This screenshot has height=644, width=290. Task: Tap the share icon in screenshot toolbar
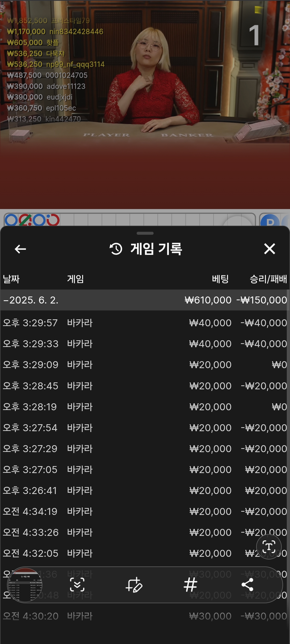point(247,585)
